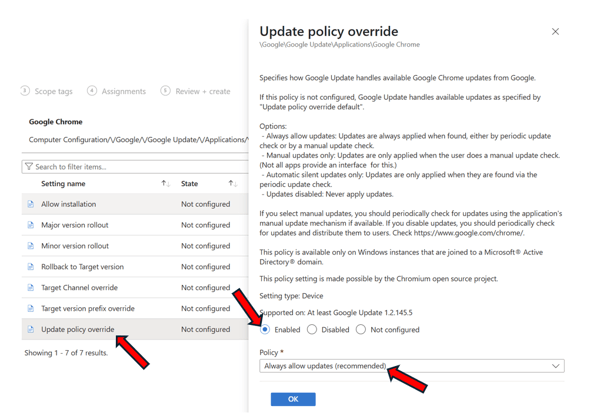The height and width of the screenshot is (413, 600).
Task: Open the Major version rollout setting
Action: [x=75, y=225]
